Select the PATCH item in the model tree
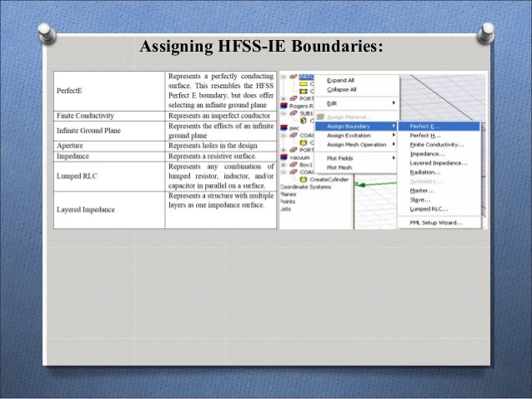Screen dimensions: 532x399 (x=306, y=77)
